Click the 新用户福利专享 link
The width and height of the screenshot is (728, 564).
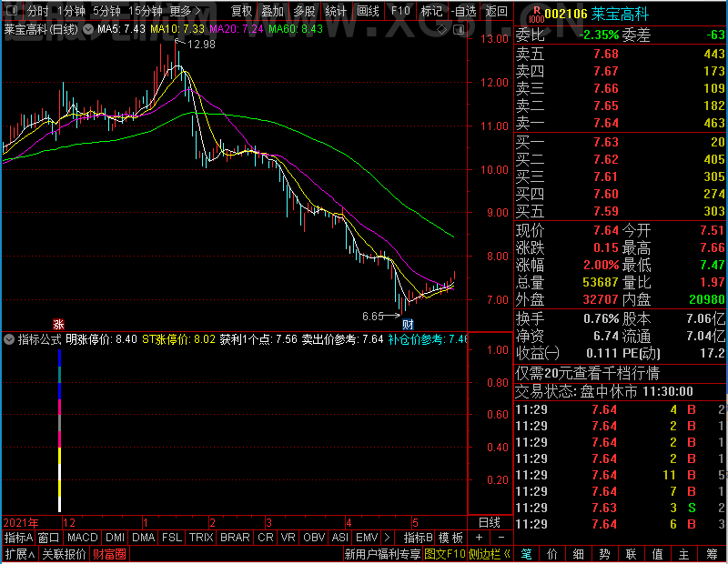pos(382,554)
